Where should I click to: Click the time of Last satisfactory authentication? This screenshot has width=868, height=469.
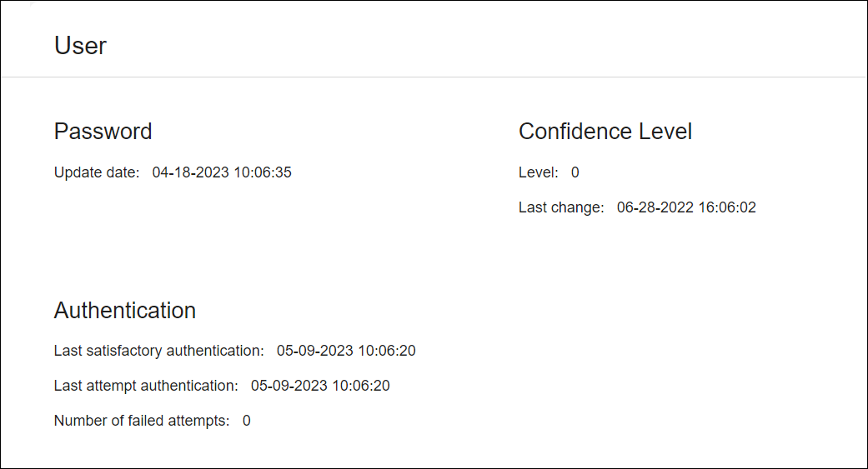pos(387,351)
